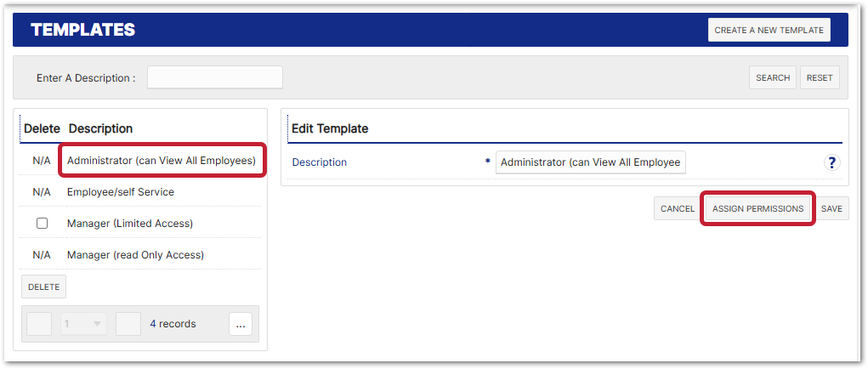The width and height of the screenshot is (868, 369).
Task: Open the page number dropdown
Action: [83, 324]
